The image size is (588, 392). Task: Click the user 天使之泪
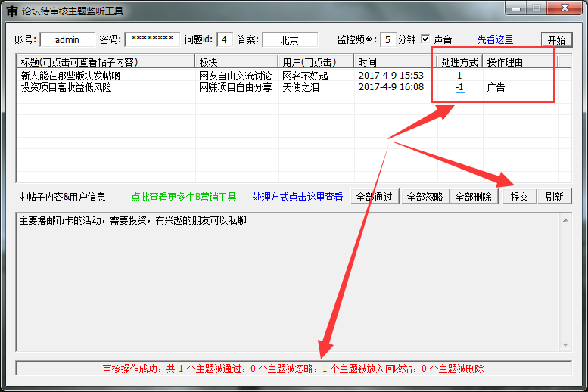coord(300,87)
